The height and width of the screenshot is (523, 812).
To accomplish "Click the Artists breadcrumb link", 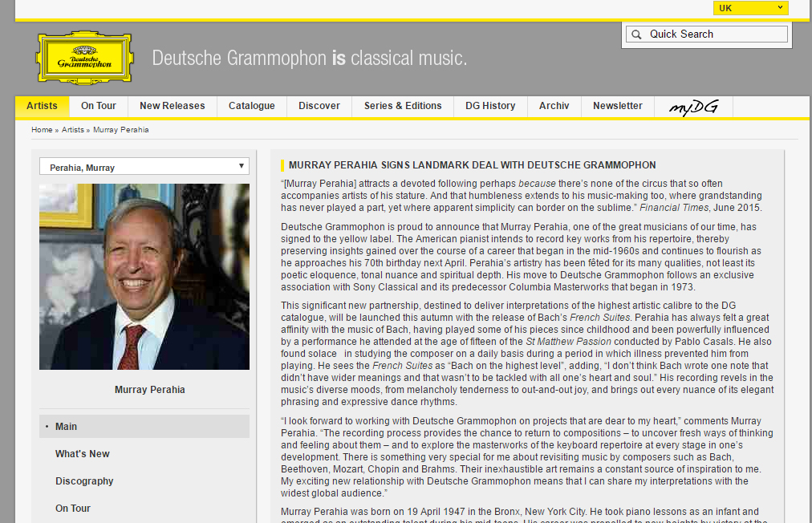I will point(72,130).
